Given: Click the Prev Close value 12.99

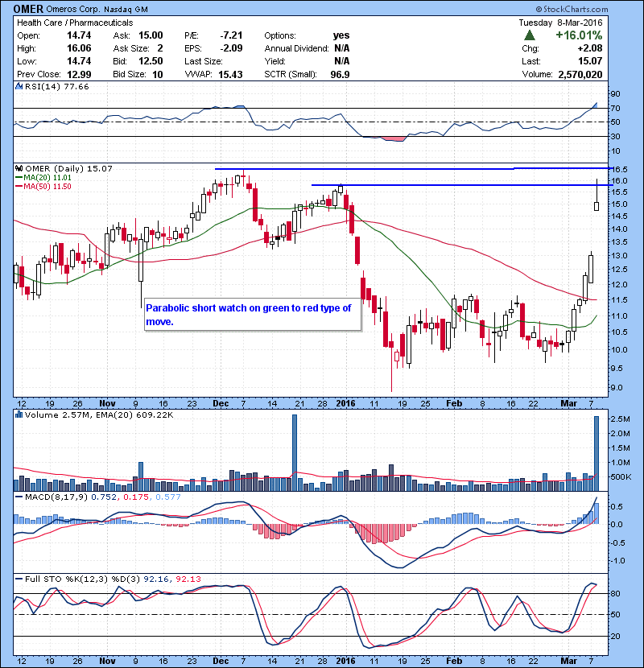Looking at the screenshot, I should (79, 74).
